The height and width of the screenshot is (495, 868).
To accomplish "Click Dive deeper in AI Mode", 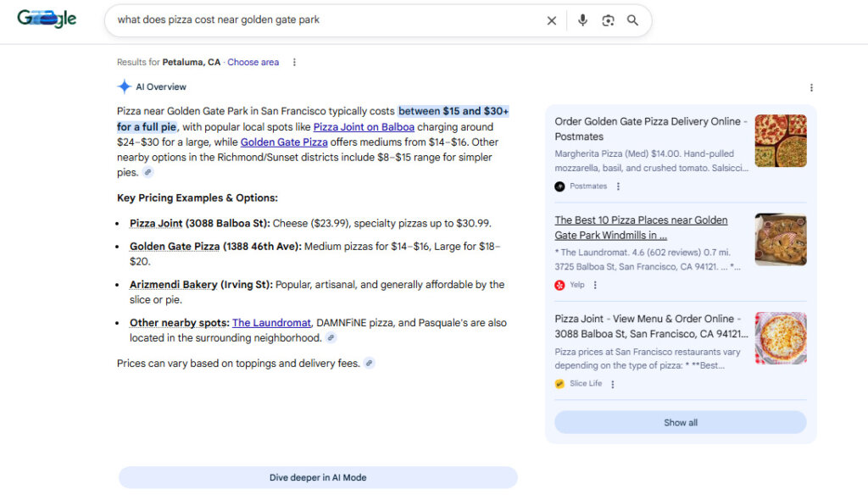I will coord(318,477).
